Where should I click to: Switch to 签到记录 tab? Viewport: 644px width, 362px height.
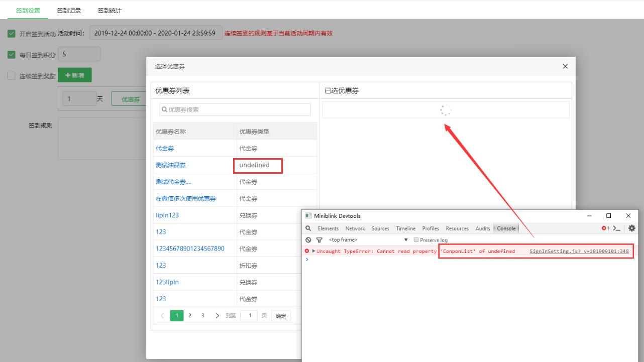pos(69,11)
